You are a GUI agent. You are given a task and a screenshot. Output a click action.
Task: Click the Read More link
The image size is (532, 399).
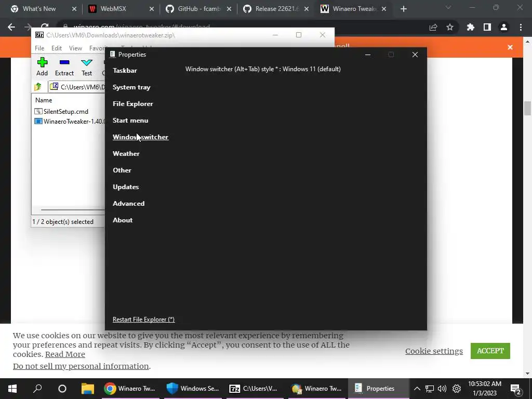pyautogui.click(x=65, y=354)
